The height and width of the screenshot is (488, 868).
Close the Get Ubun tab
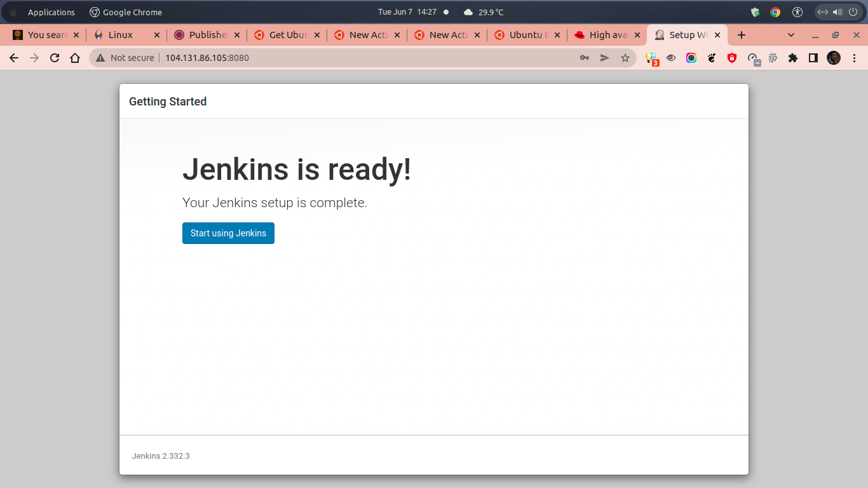coord(316,35)
